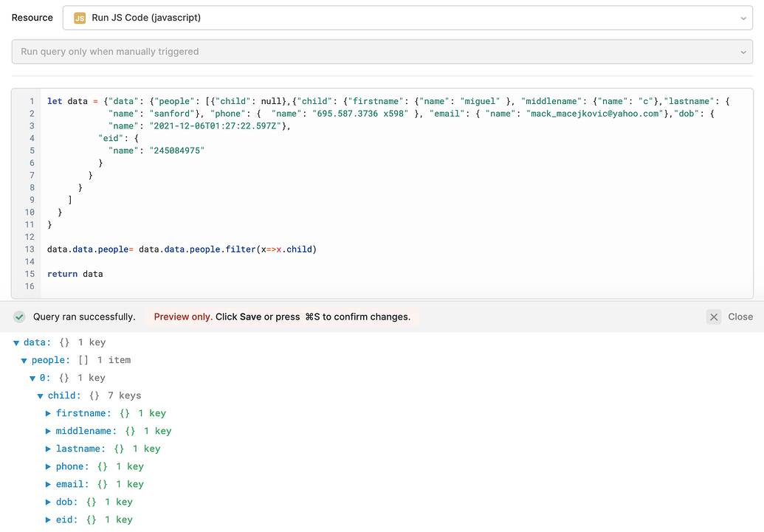Expand the firstname node in results
764x532 pixels.
click(x=48, y=413)
